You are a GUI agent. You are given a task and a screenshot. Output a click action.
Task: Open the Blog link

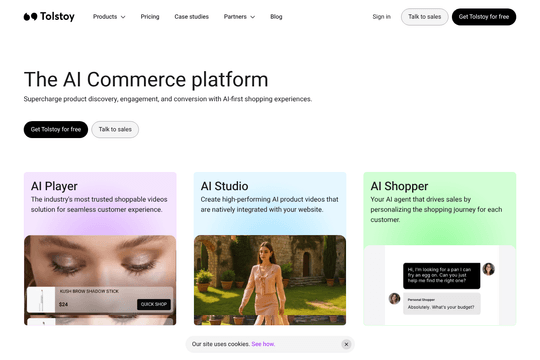point(276,17)
